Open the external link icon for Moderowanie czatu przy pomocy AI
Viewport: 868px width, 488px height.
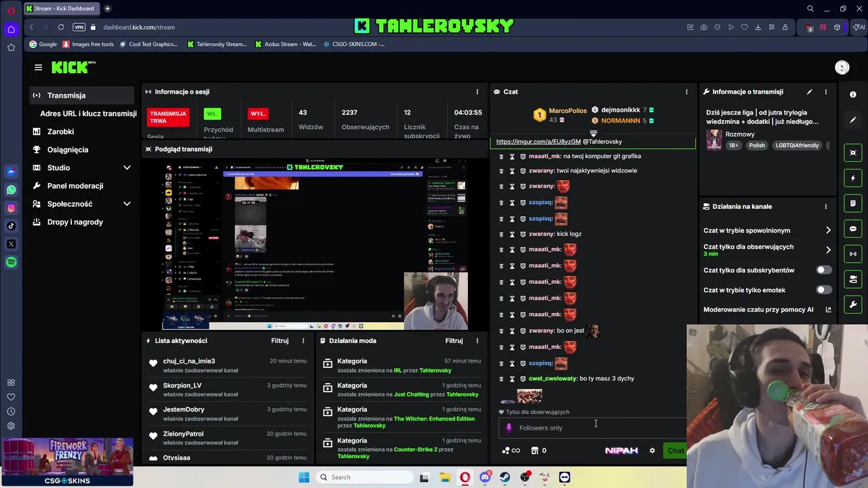click(x=828, y=310)
